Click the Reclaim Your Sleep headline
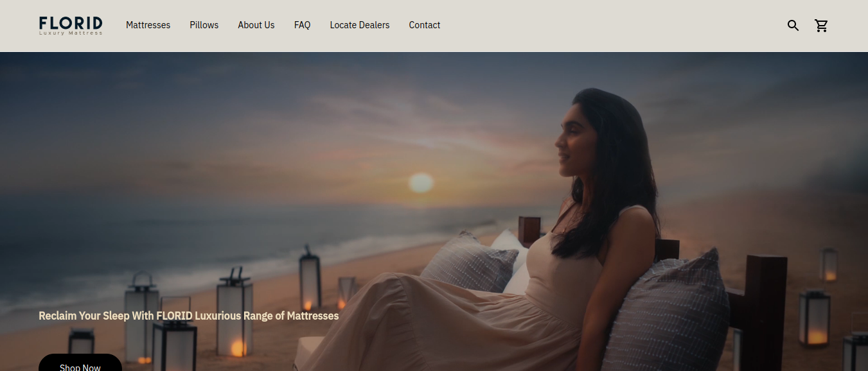Screen dimensions: 868x371 (188, 316)
